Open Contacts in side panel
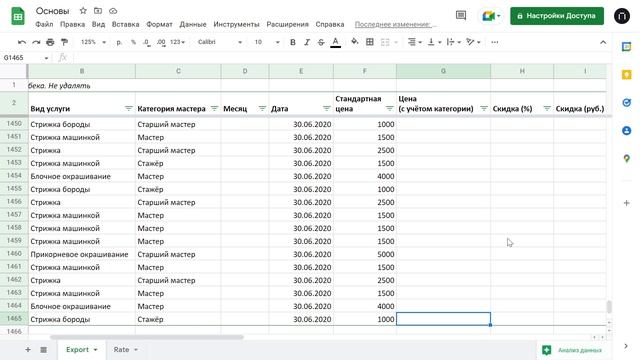640x360 pixels. click(627, 131)
